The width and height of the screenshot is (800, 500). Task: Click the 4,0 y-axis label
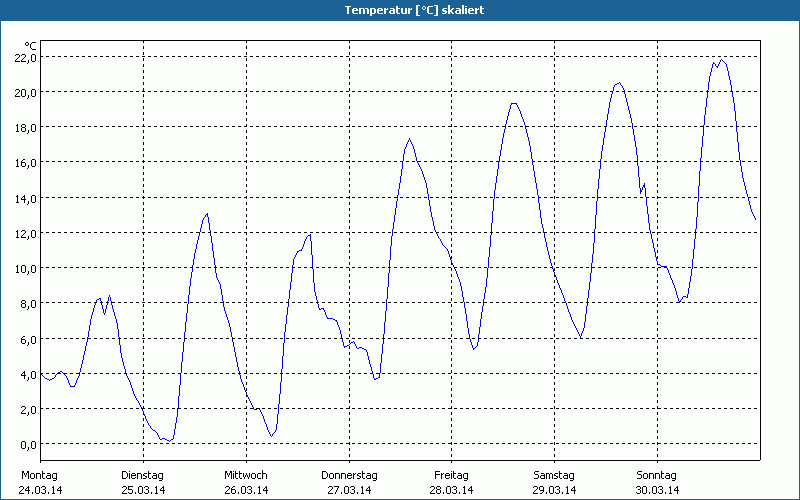[x=27, y=374]
